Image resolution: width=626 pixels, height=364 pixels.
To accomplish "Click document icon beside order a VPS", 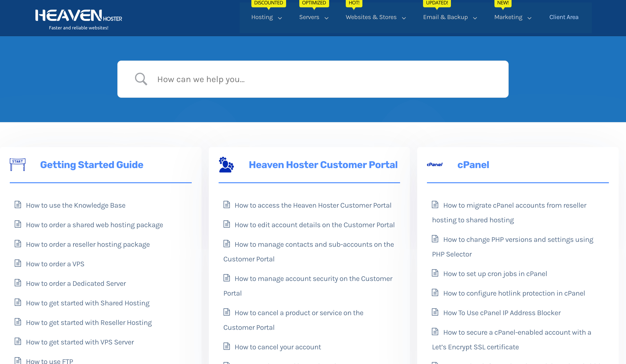I will (18, 263).
